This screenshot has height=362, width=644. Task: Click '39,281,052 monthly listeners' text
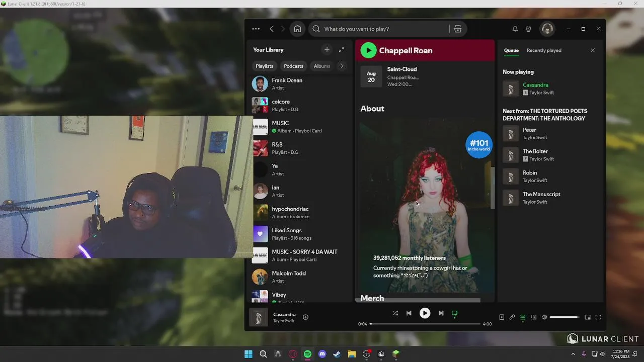(x=409, y=258)
